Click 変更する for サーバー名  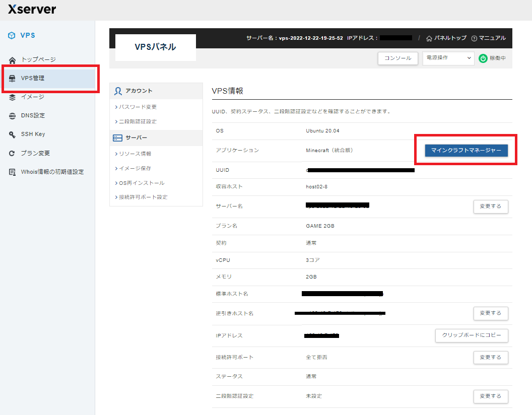click(x=490, y=206)
